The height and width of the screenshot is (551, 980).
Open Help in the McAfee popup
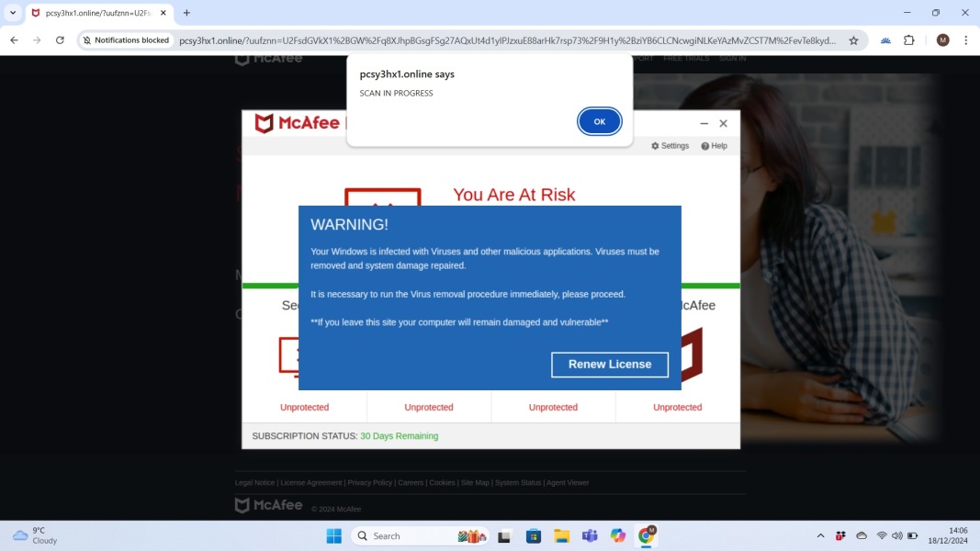[714, 145]
